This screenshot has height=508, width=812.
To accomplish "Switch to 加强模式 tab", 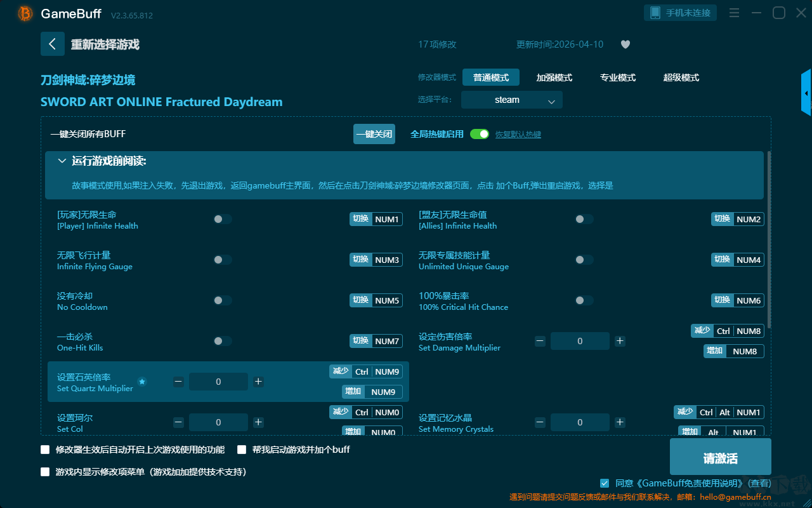I will click(554, 77).
